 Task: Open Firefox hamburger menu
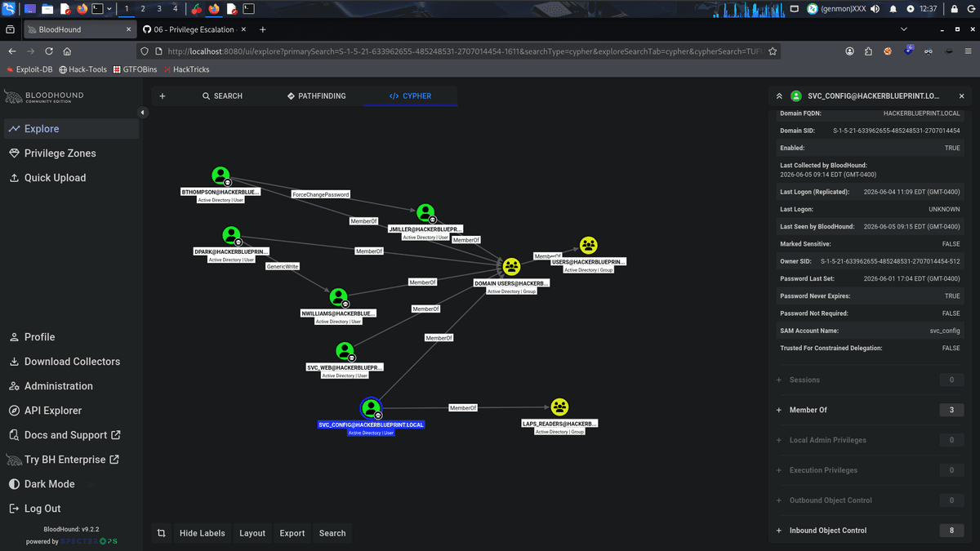click(968, 51)
